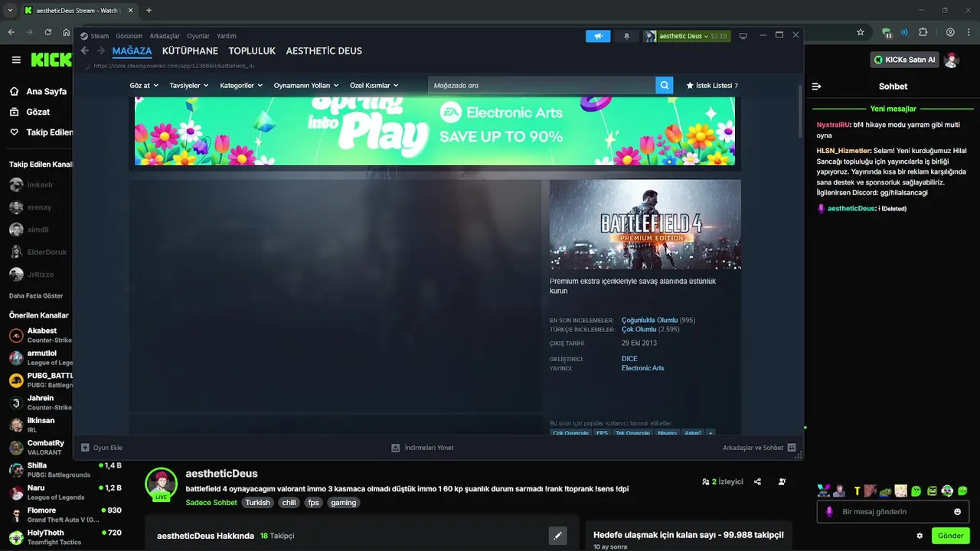Open İstek Listesi wishlist in Steam
Screen dimensions: 980x551
[x=712, y=86]
